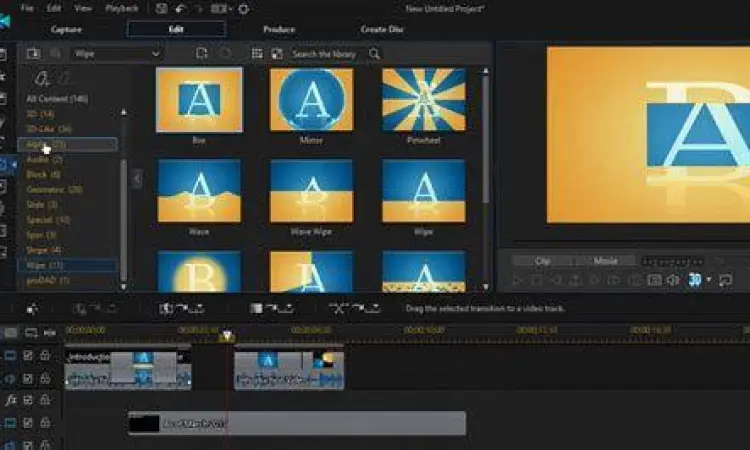
Task: Click the save project icon
Action: (162, 9)
